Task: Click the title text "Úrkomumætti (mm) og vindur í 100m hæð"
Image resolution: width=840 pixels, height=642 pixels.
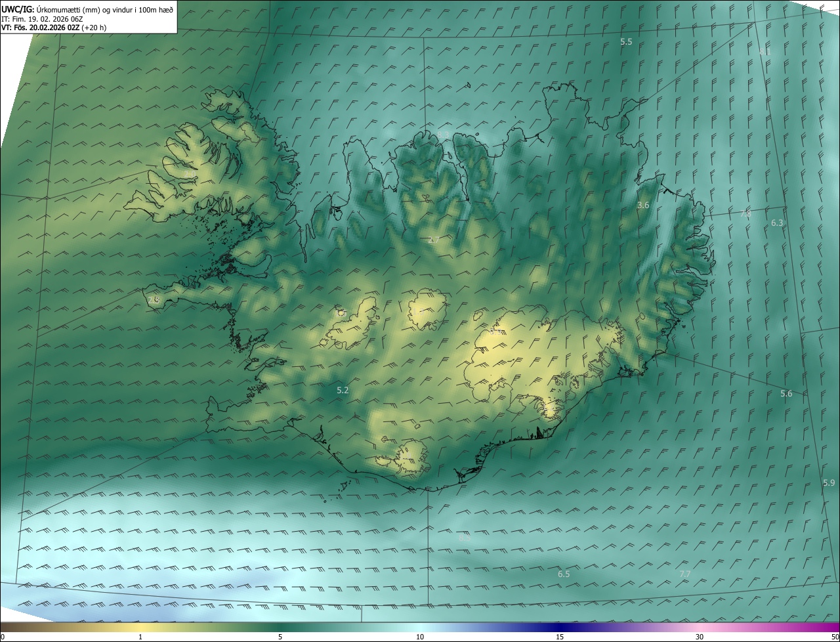Action: pyautogui.click(x=105, y=9)
